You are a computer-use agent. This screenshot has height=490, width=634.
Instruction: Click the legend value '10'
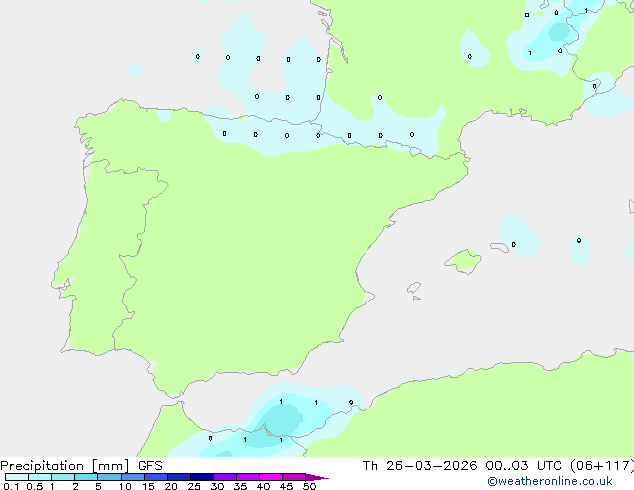125,486
